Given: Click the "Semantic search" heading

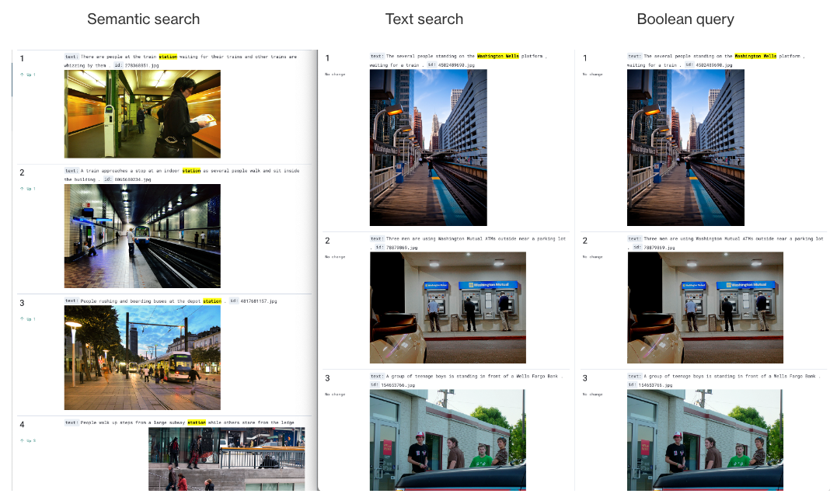Looking at the screenshot, I should [x=143, y=19].
